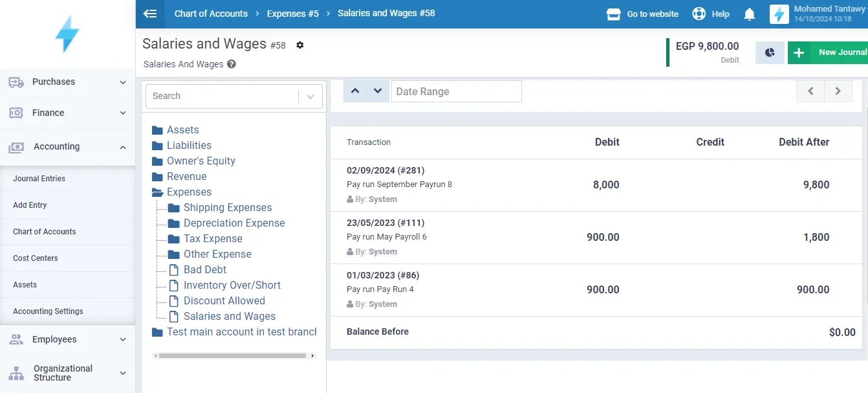This screenshot has width=868, height=393.
Task: Expand the Assets folder
Action: [158, 129]
